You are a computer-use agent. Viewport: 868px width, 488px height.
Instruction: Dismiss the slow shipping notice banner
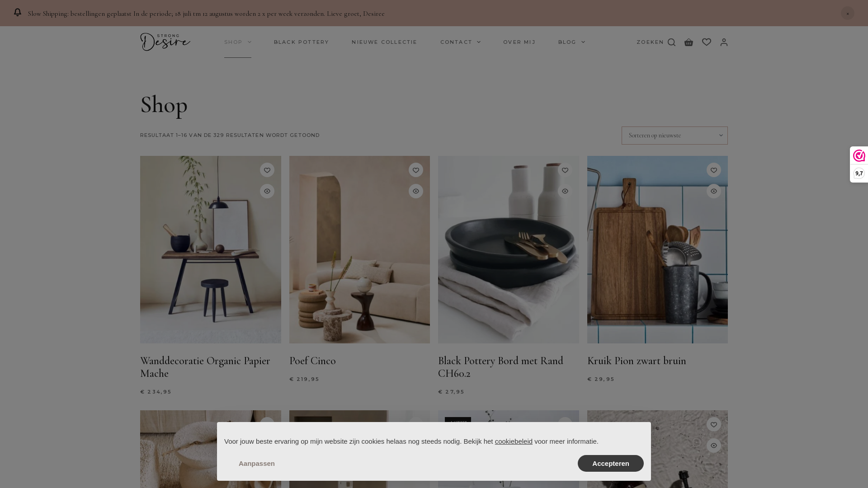point(848,13)
